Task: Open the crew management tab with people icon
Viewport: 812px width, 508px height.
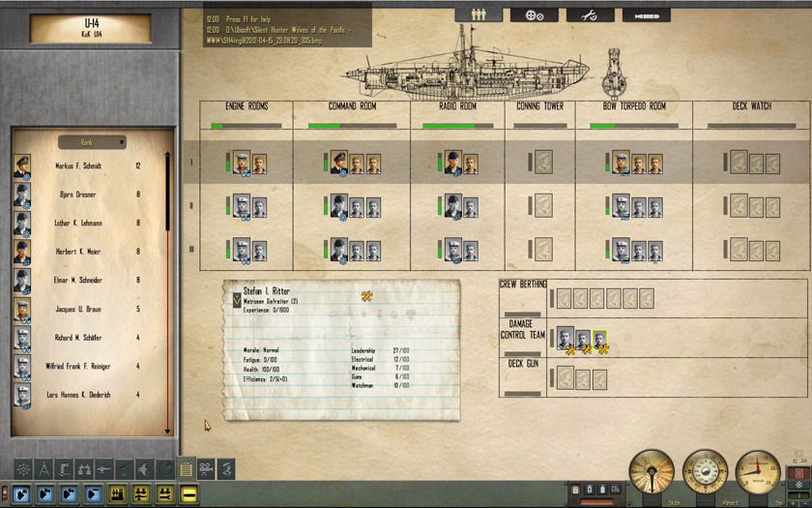Action: [x=478, y=15]
